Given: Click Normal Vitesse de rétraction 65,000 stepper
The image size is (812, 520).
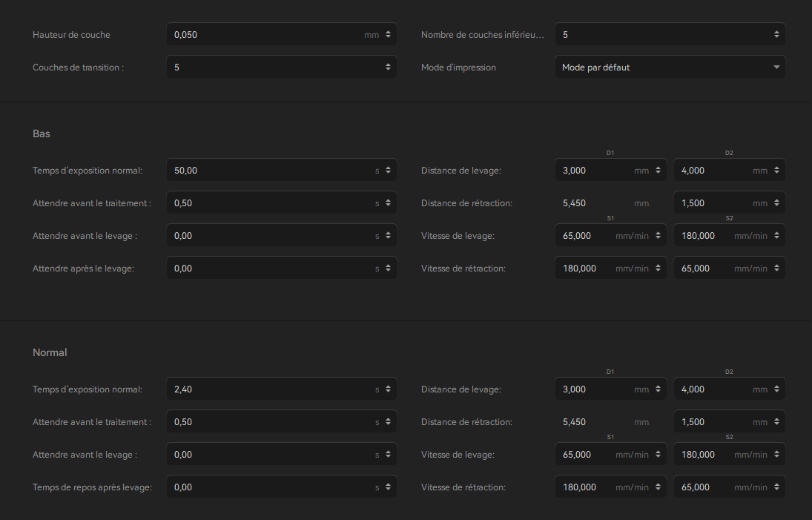Looking at the screenshot, I should [x=776, y=487].
